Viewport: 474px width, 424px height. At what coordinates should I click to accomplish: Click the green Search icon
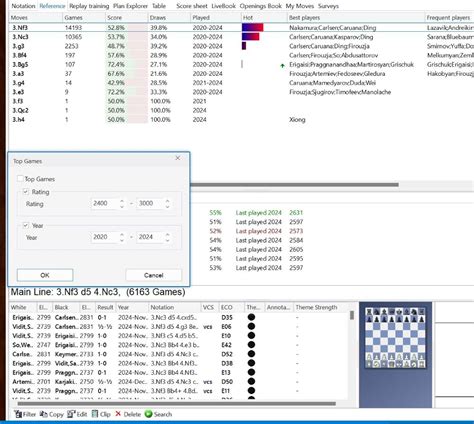pyautogui.click(x=148, y=414)
